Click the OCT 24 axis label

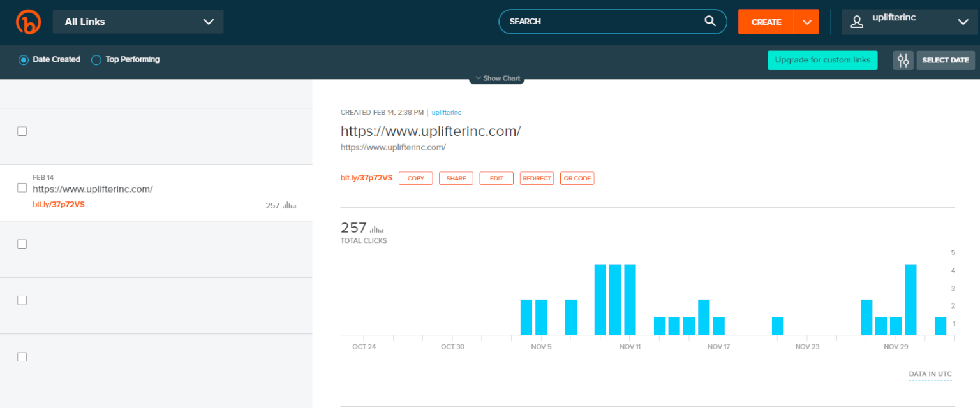(x=364, y=347)
